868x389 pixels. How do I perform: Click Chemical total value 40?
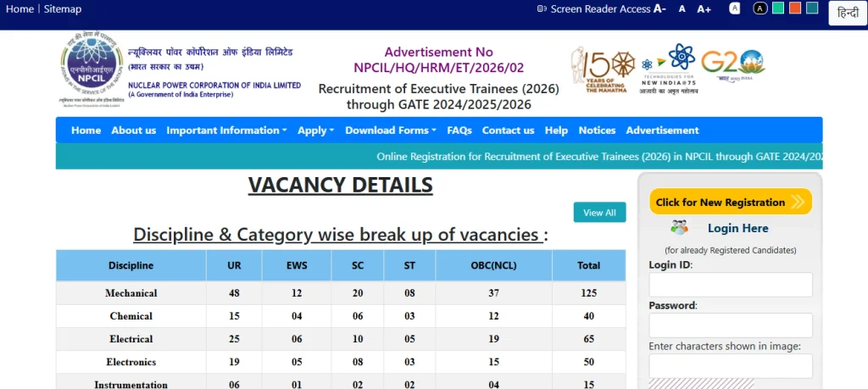[589, 316]
